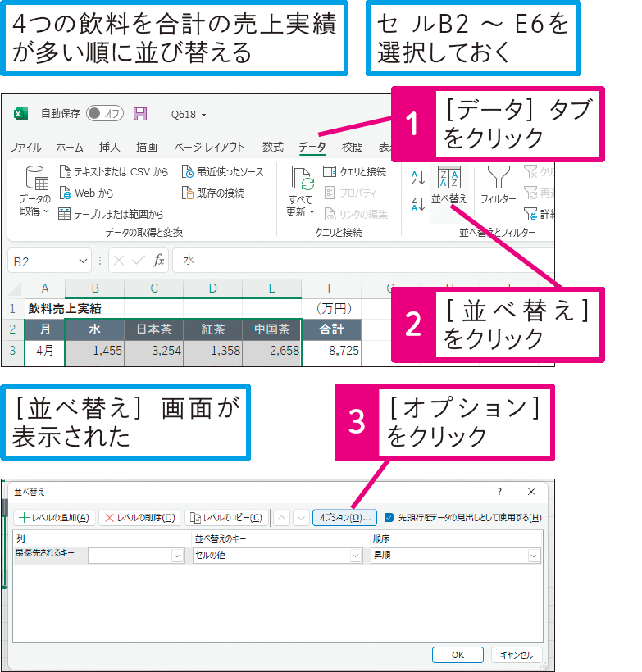Click the advanced filter 詳細 icon
Image resolution: width=642 pixels, height=672 pixels.
point(530,213)
